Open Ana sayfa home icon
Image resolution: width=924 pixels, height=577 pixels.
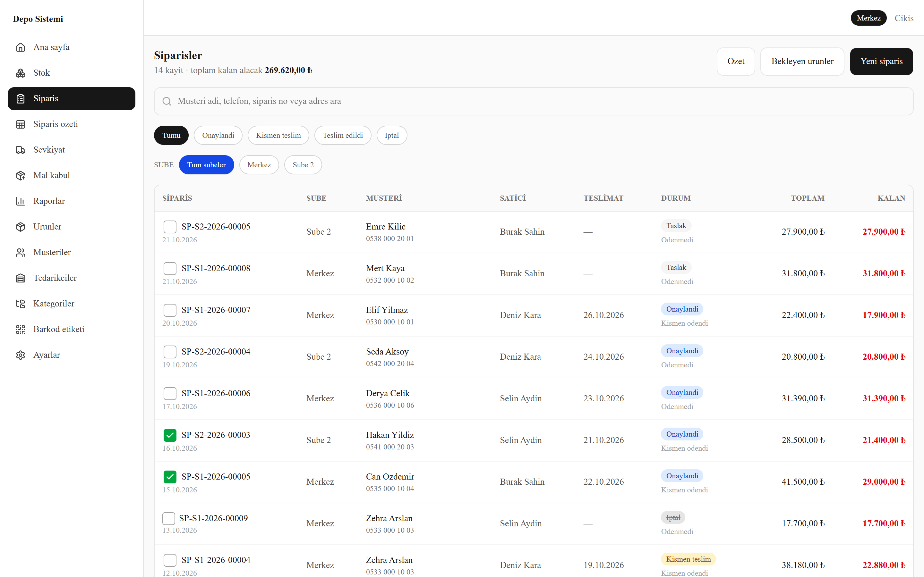[x=21, y=47]
